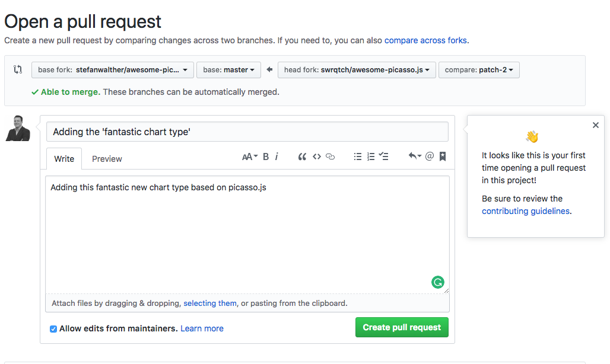Insert a quote using the quotation icon
The width and height of the screenshot is (610, 364).
(302, 157)
